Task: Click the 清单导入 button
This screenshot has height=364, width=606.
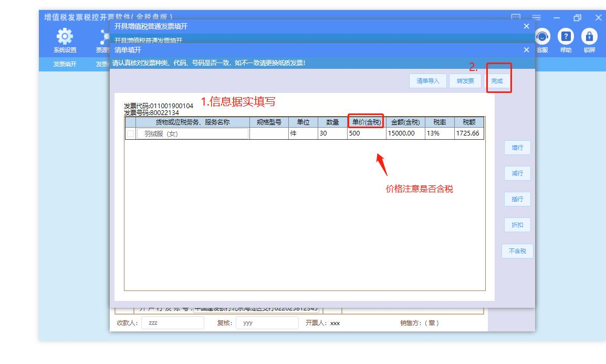Action: pos(427,81)
